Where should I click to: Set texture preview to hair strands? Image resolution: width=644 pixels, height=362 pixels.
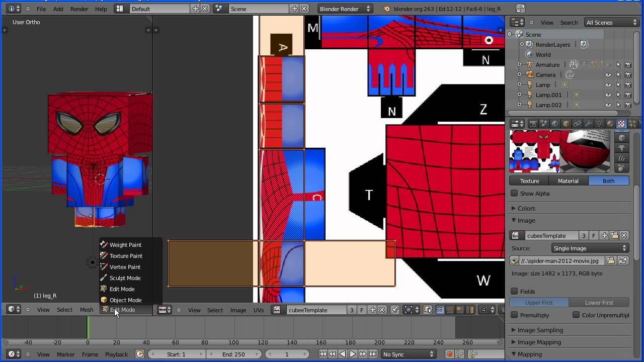pos(622,158)
